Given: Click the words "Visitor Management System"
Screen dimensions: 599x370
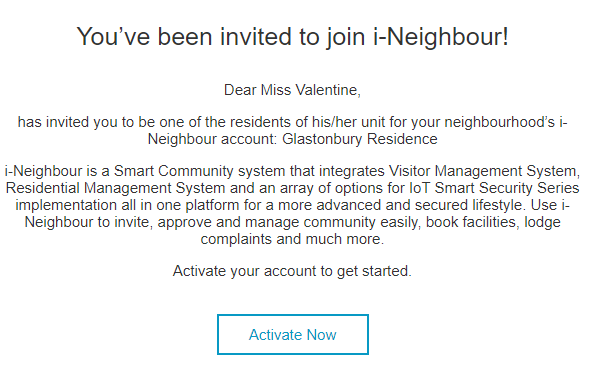Looking at the screenshot, I should pyautogui.click(x=484, y=171).
